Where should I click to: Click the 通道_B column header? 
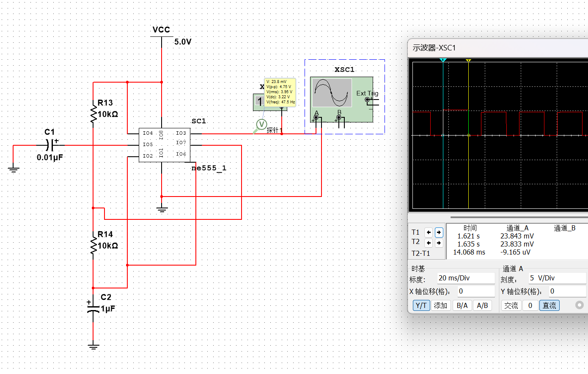click(x=565, y=228)
